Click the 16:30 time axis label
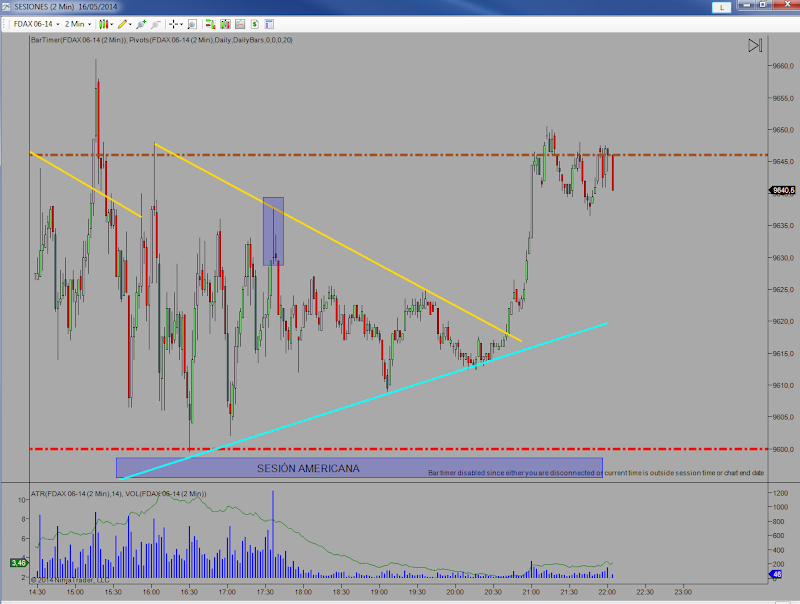800x604 pixels. pyautogui.click(x=189, y=592)
